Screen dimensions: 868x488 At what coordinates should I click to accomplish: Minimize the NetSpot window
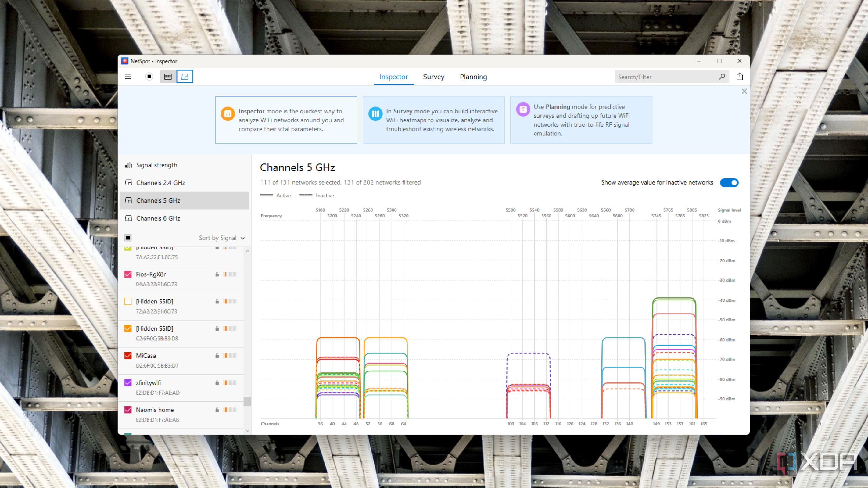699,61
